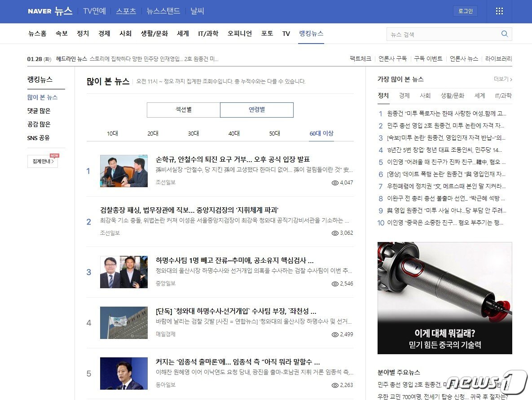Switch to the IT/과학 tab in sidebar ranking
The height and width of the screenshot is (400, 532).
click(x=502, y=96)
